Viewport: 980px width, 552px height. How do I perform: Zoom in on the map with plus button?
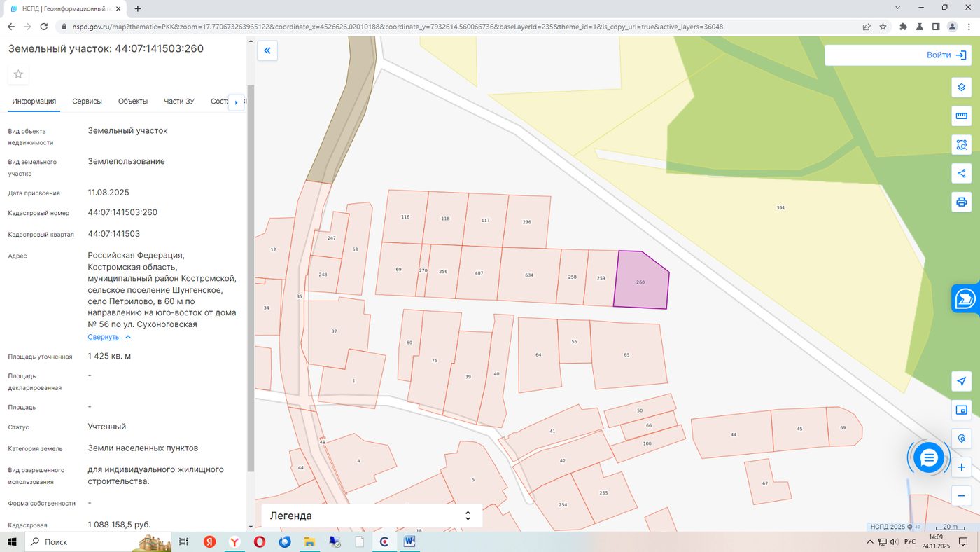pyautogui.click(x=961, y=467)
